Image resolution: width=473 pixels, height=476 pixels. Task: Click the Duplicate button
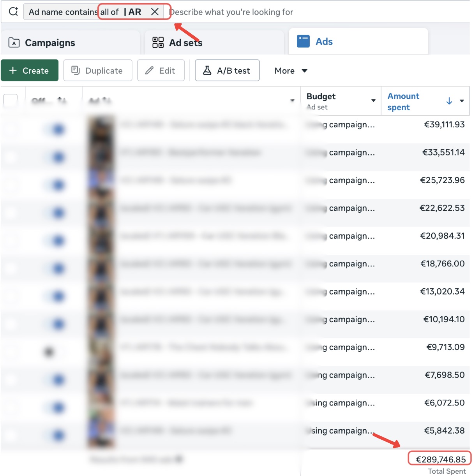pyautogui.click(x=98, y=71)
